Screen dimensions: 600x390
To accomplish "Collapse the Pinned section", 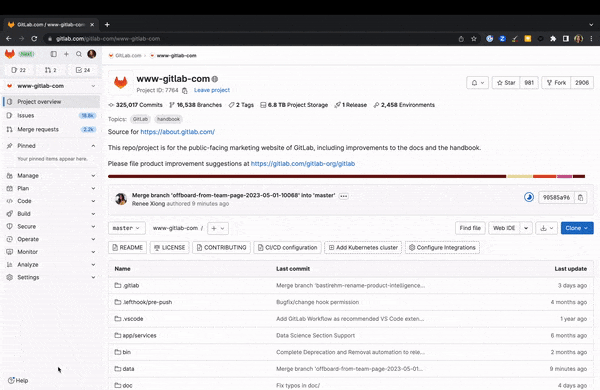I will click(51, 146).
